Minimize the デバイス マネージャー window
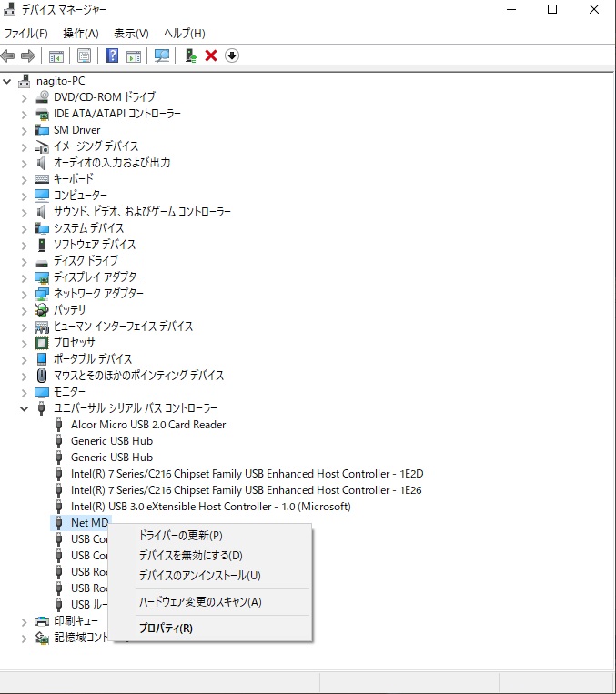 point(511,9)
